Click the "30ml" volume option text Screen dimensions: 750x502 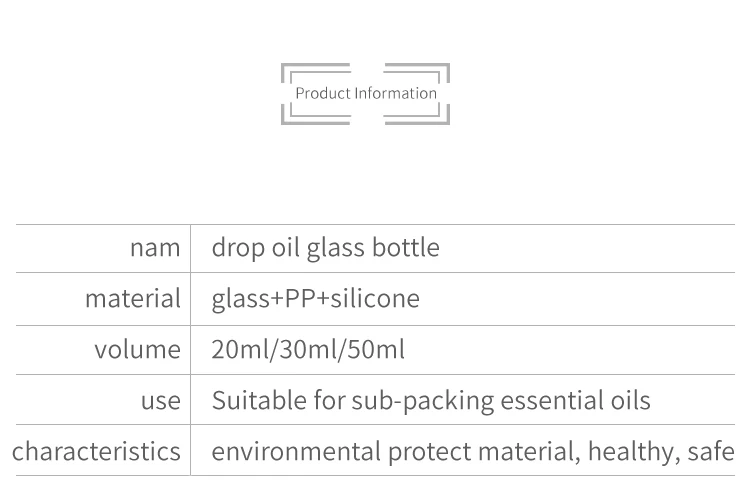click(307, 350)
